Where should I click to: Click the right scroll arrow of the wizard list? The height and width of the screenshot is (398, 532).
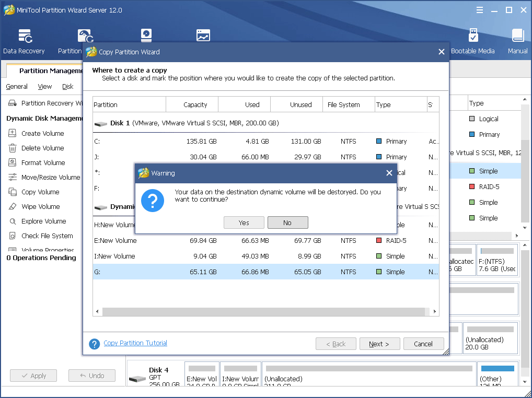click(x=435, y=311)
